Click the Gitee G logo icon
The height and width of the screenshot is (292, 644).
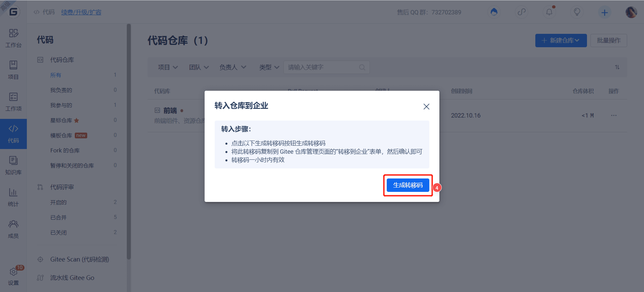[13, 12]
